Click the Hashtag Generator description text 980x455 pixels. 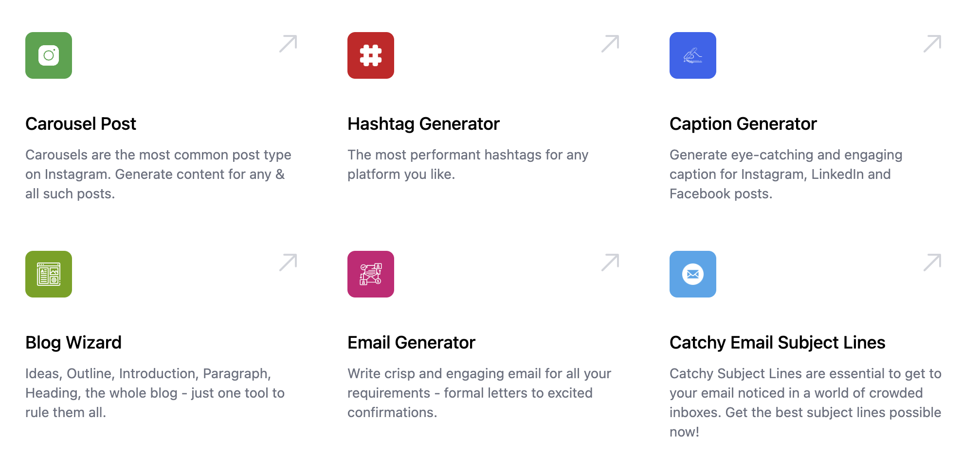(468, 164)
